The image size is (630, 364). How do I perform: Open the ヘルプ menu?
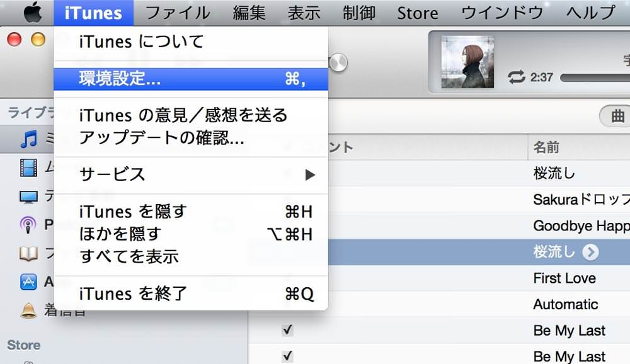click(591, 13)
